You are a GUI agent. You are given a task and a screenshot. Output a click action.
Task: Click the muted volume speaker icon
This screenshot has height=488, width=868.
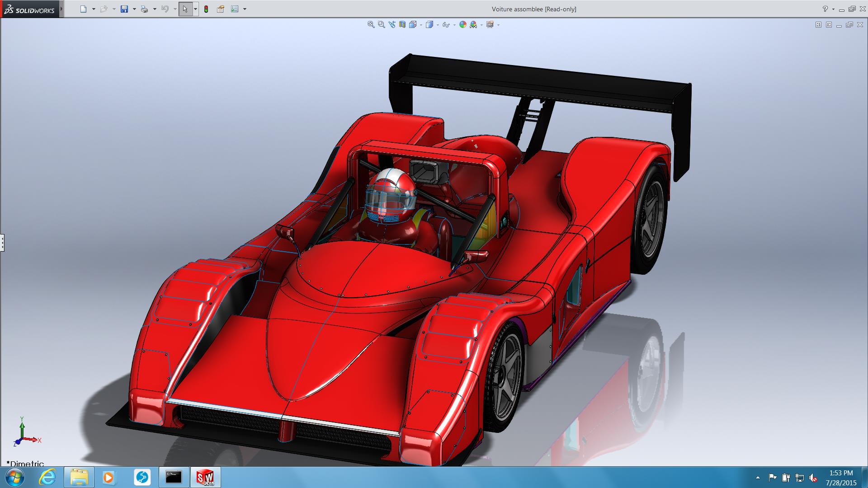[813, 478]
